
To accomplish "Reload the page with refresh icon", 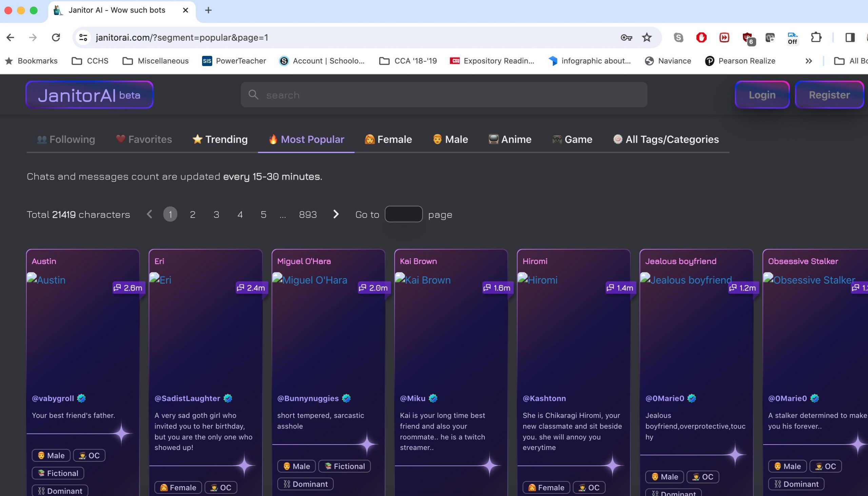I will click(56, 38).
